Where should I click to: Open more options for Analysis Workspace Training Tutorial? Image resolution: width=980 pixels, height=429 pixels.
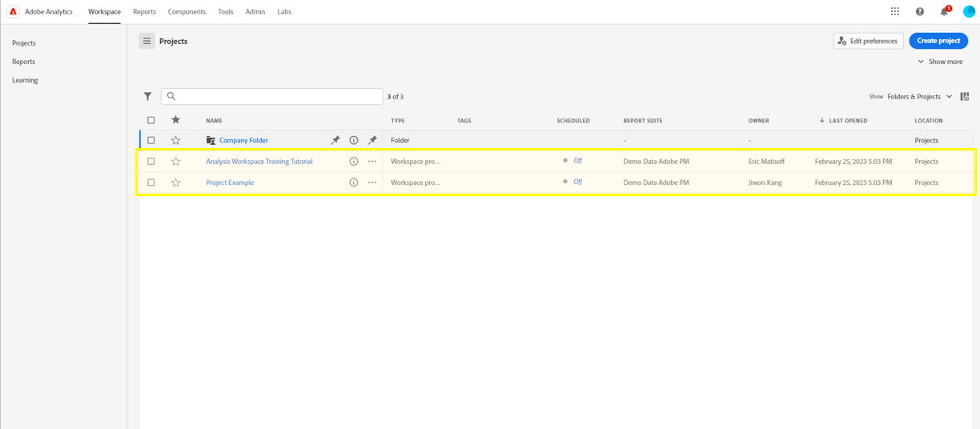(x=372, y=161)
